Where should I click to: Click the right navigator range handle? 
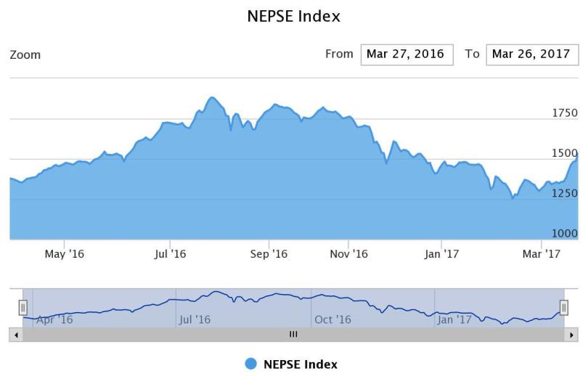(x=563, y=308)
